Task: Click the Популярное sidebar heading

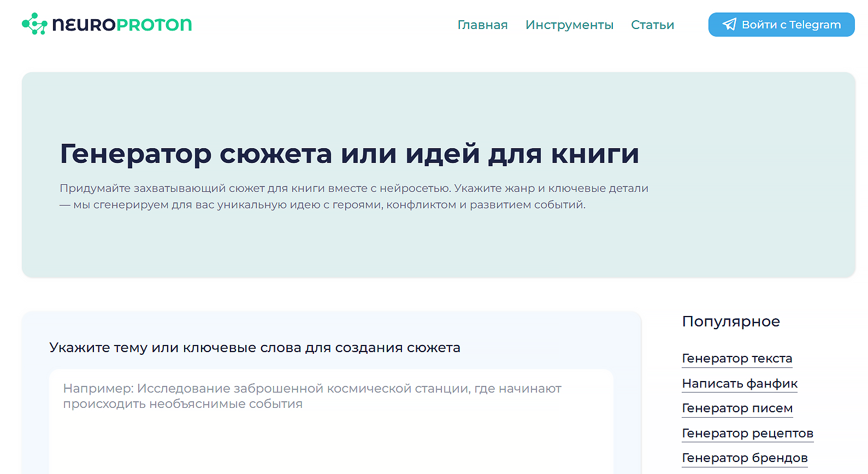Action: coord(730,321)
